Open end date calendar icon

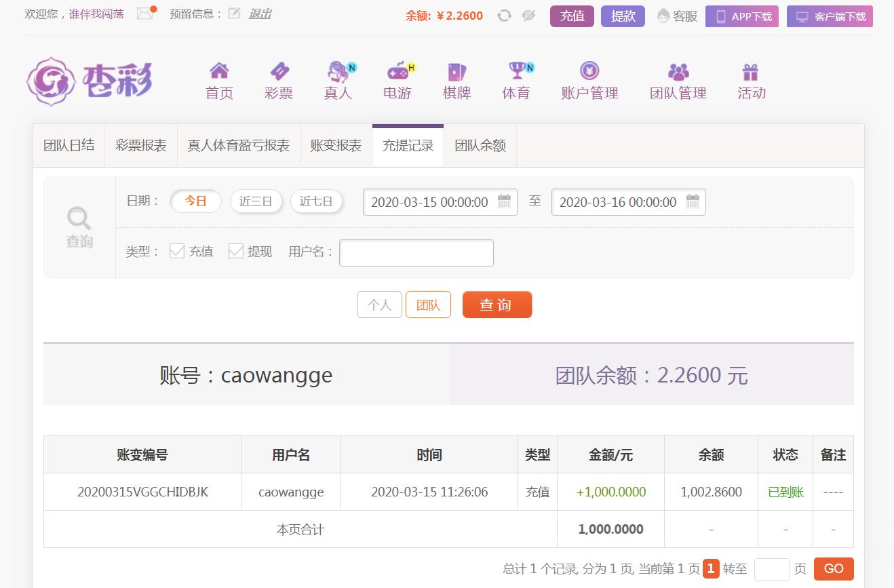tap(693, 201)
